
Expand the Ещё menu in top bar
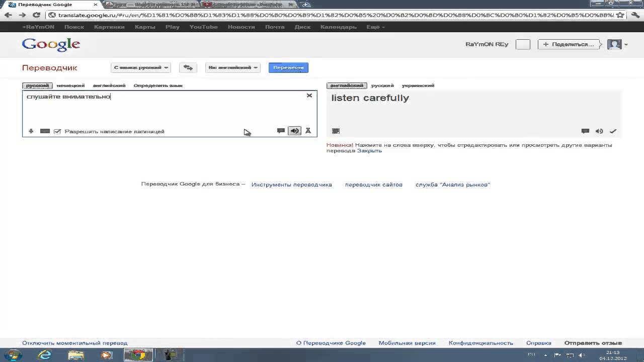[375, 27]
